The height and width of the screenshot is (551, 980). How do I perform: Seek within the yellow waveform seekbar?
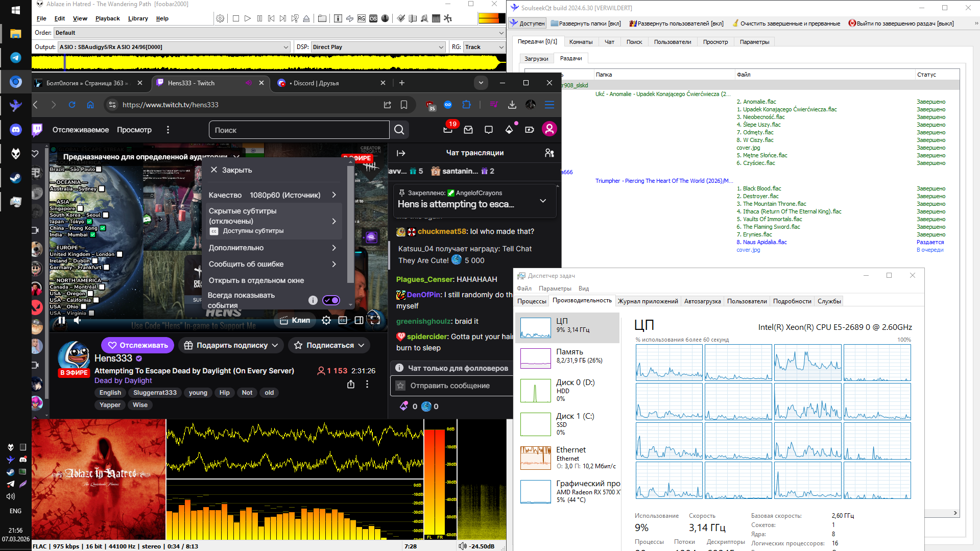coord(269,62)
